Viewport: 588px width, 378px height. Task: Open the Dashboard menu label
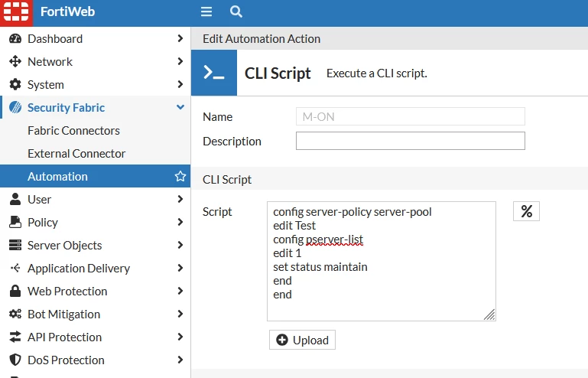[55, 39]
